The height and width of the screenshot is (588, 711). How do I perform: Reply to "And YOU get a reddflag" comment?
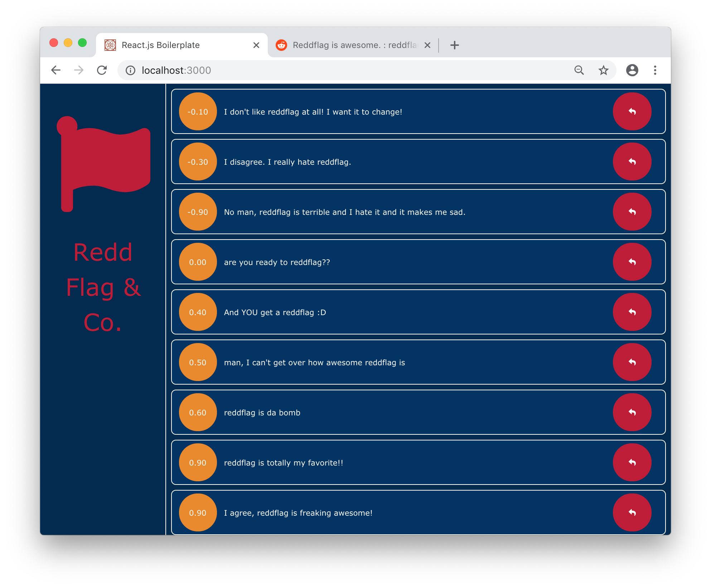(x=632, y=312)
